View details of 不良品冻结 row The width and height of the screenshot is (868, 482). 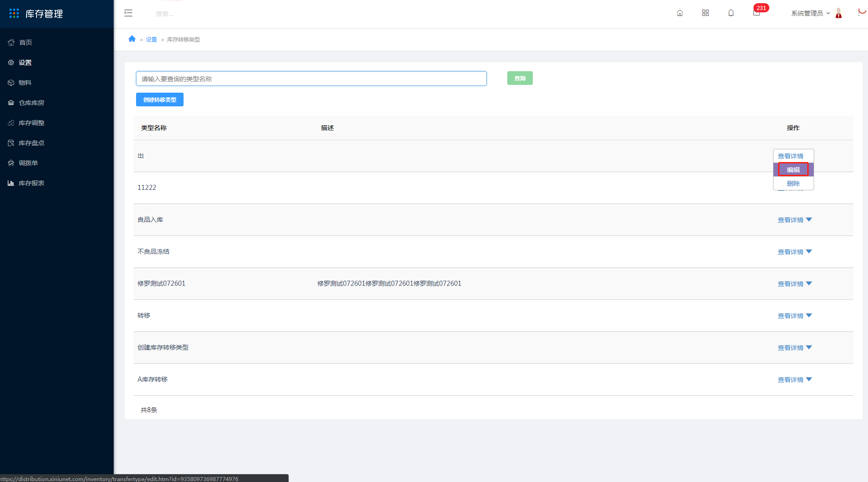(x=790, y=252)
